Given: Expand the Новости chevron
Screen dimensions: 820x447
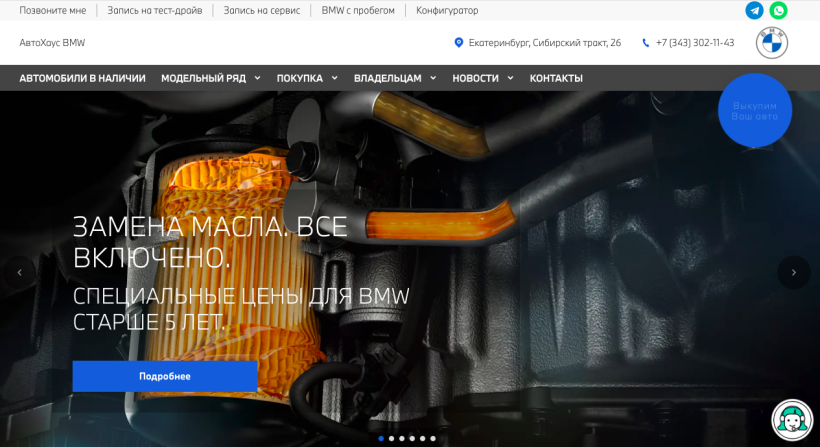Looking at the screenshot, I should (510, 78).
